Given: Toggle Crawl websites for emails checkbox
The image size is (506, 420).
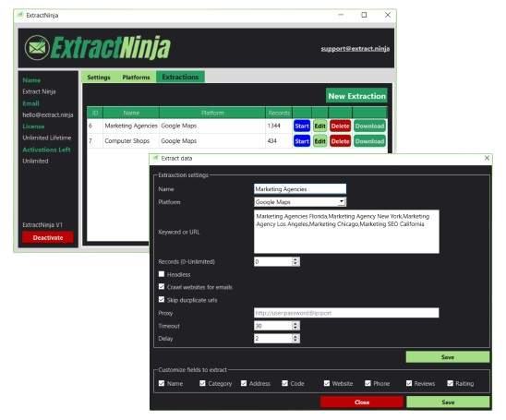Looking at the screenshot, I should (x=162, y=287).
